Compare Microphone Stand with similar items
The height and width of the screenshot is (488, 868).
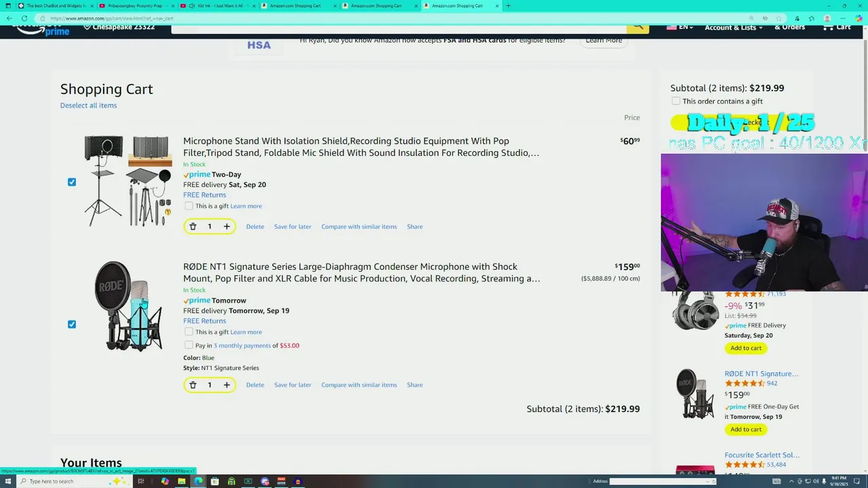359,226
